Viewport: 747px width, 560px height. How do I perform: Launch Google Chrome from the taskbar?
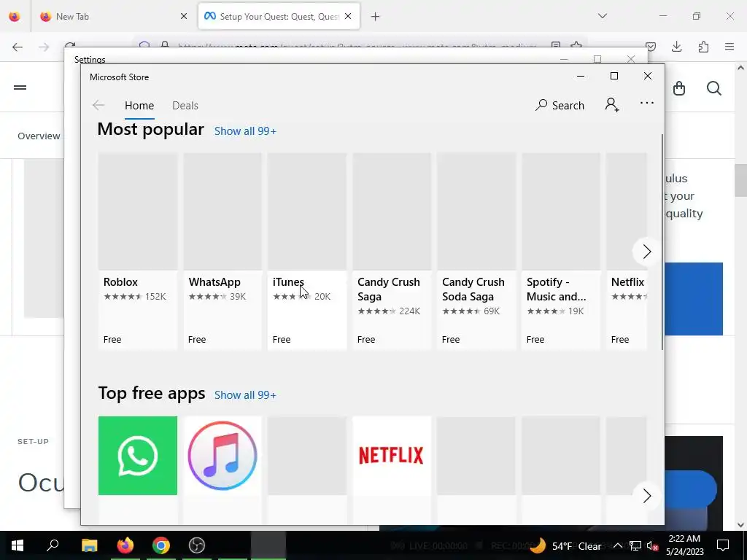tap(161, 545)
